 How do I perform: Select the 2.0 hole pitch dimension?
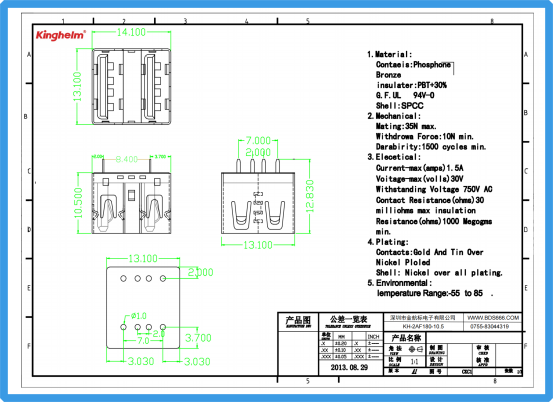[x=158, y=333]
